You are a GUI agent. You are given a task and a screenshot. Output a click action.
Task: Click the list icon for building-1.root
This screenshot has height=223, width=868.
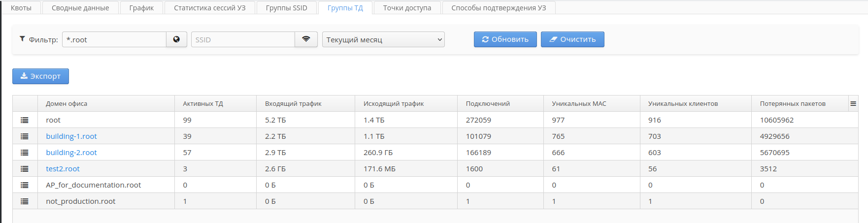(x=25, y=136)
